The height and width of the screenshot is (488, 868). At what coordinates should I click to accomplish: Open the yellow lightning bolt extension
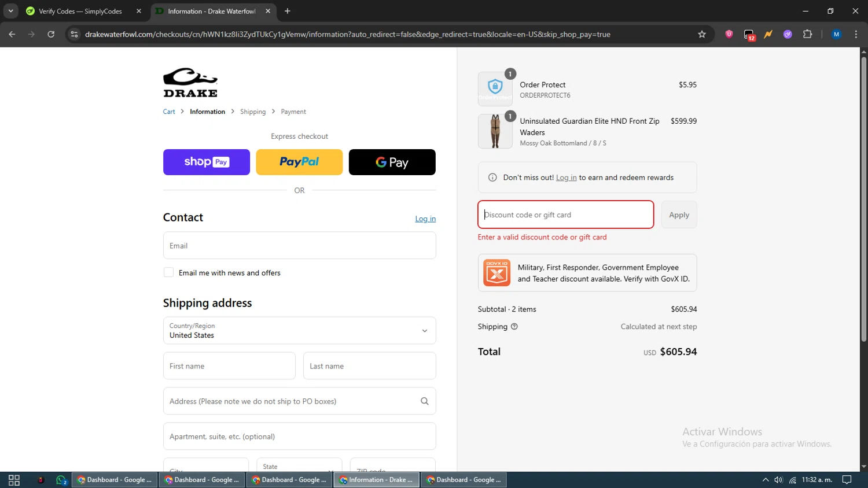click(x=768, y=34)
